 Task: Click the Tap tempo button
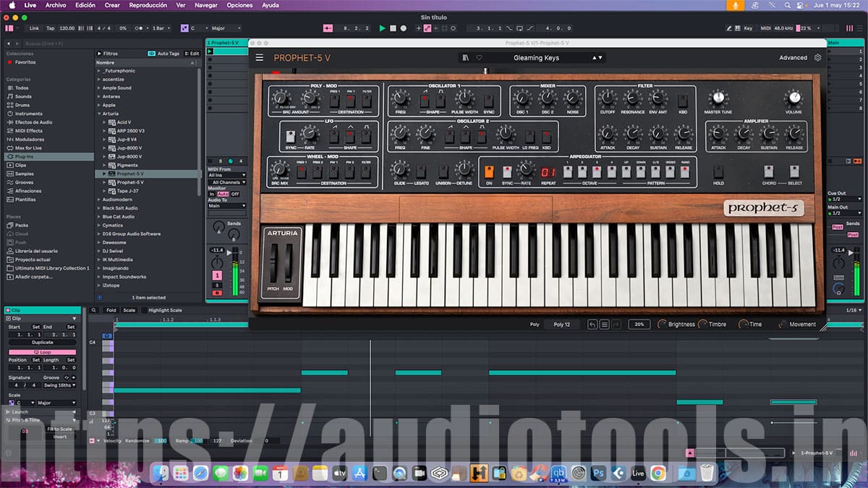pos(50,28)
